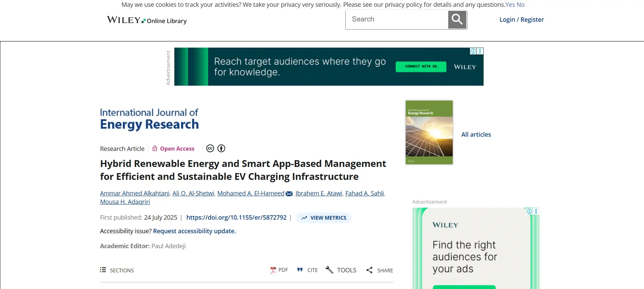Accept cookies with Yes

click(x=510, y=5)
